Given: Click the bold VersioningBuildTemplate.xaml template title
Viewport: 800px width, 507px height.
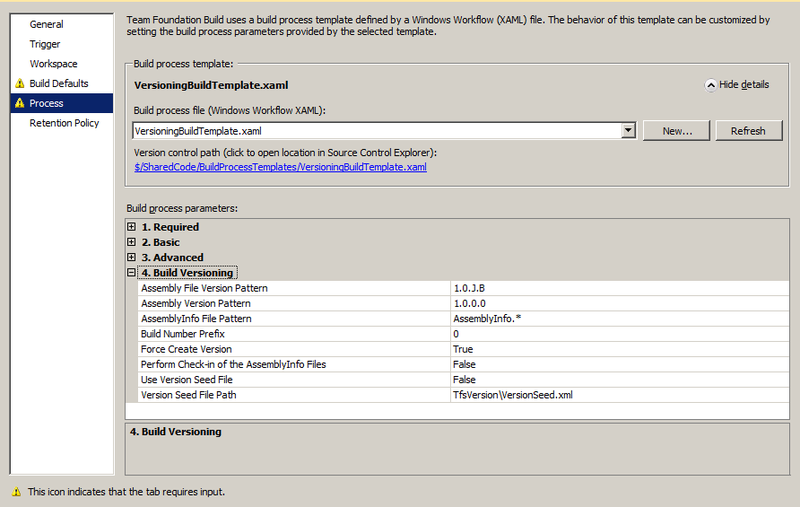Looking at the screenshot, I should tap(211, 85).
